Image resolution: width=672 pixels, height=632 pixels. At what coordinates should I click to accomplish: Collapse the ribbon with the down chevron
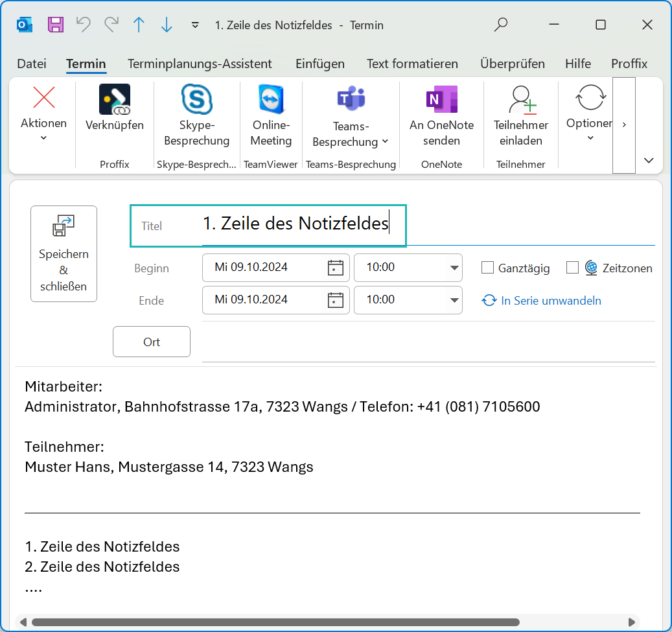click(x=649, y=160)
